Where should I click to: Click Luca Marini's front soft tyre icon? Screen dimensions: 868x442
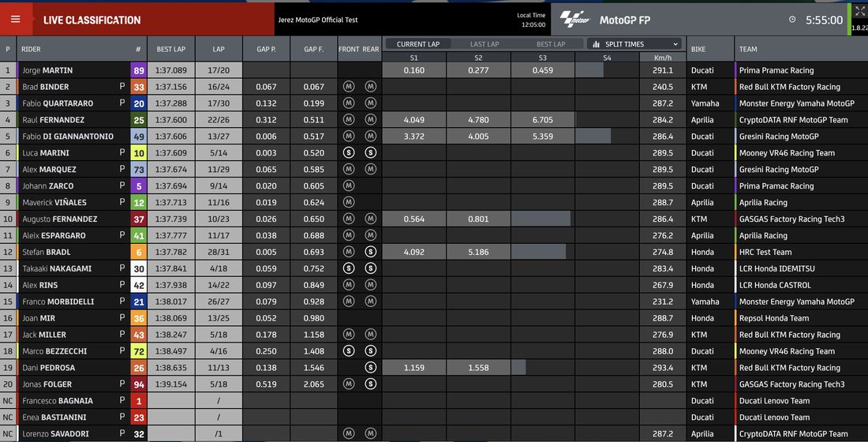click(x=349, y=152)
